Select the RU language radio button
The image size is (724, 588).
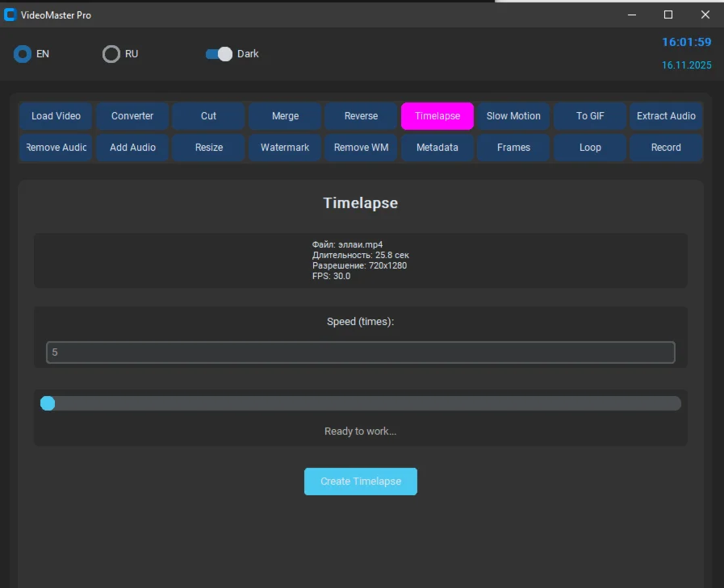pyautogui.click(x=111, y=54)
